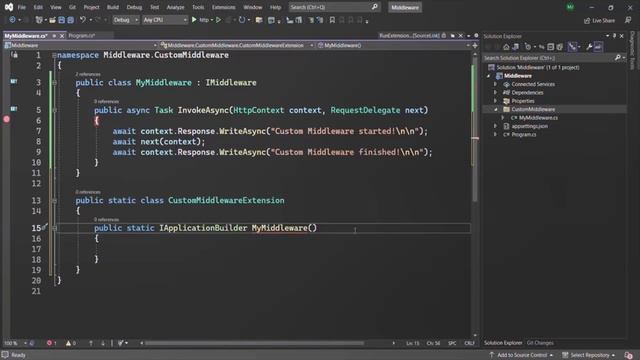Switch to the Git Changes tab
Viewport: 640px width, 360px height.
[x=540, y=343]
